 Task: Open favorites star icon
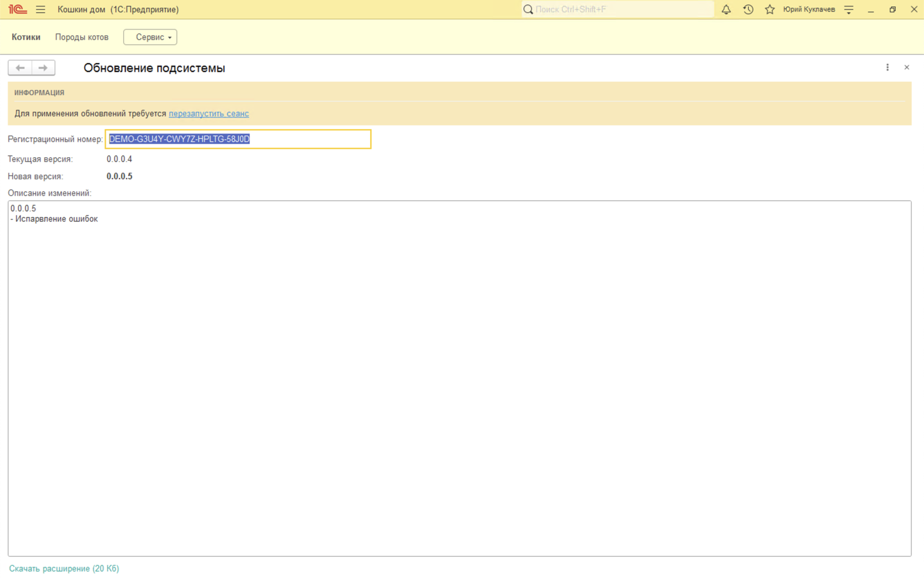point(770,9)
